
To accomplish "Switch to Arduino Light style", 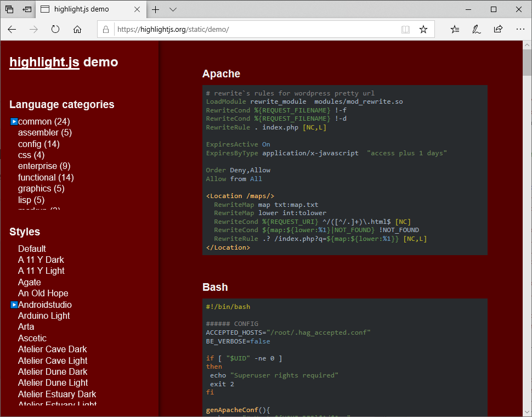I will (x=44, y=315).
